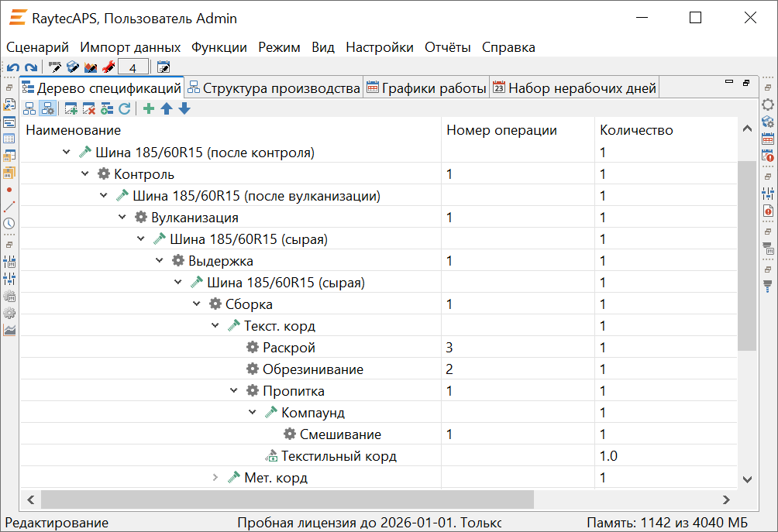Screen dimensions: 778x532
Task: Click the number field showing 4
Action: pyautogui.click(x=133, y=67)
